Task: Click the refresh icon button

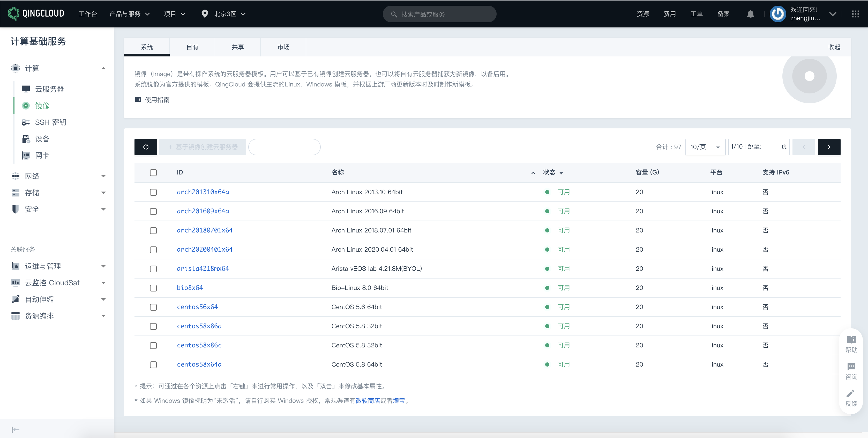Action: pos(146,147)
